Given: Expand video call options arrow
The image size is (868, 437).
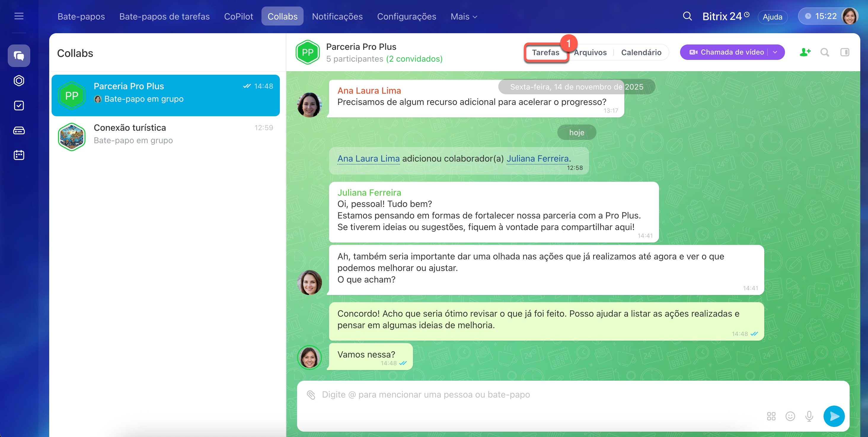Looking at the screenshot, I should [775, 52].
